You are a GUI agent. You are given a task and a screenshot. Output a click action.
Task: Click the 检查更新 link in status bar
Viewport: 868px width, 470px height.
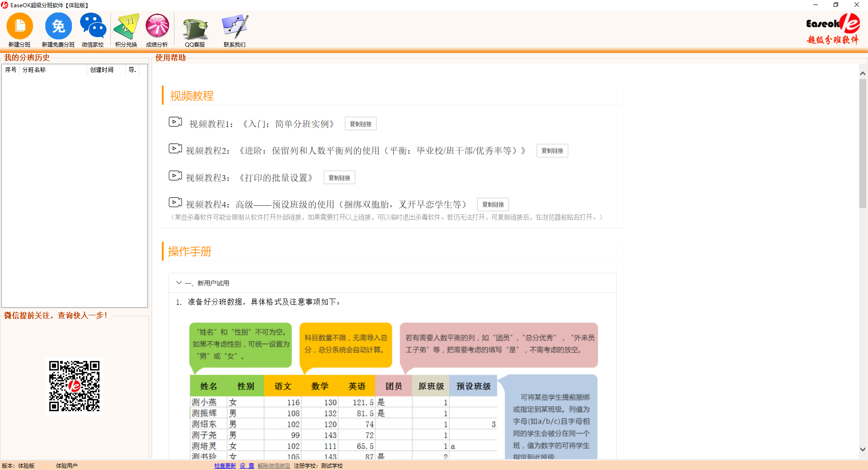tap(225, 465)
